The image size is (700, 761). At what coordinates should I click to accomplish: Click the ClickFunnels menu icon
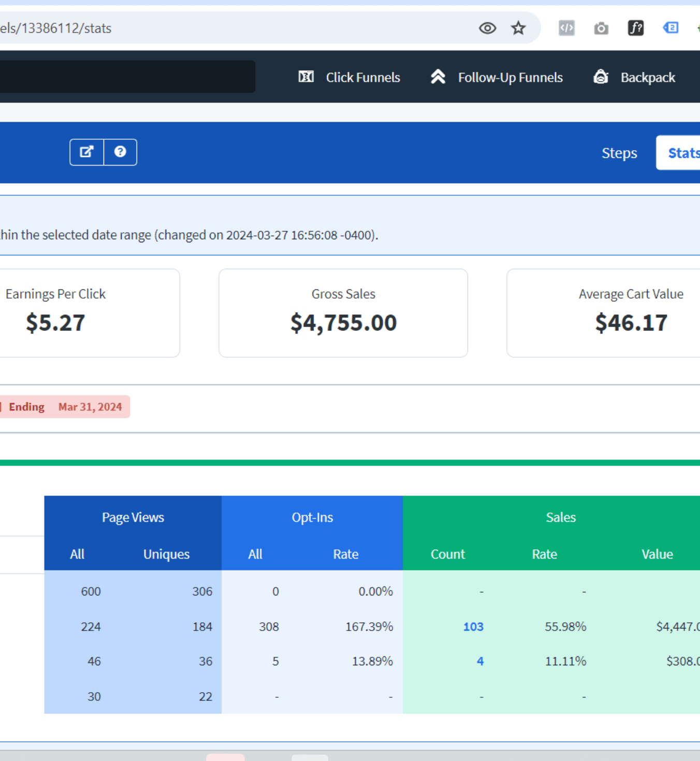[306, 77]
